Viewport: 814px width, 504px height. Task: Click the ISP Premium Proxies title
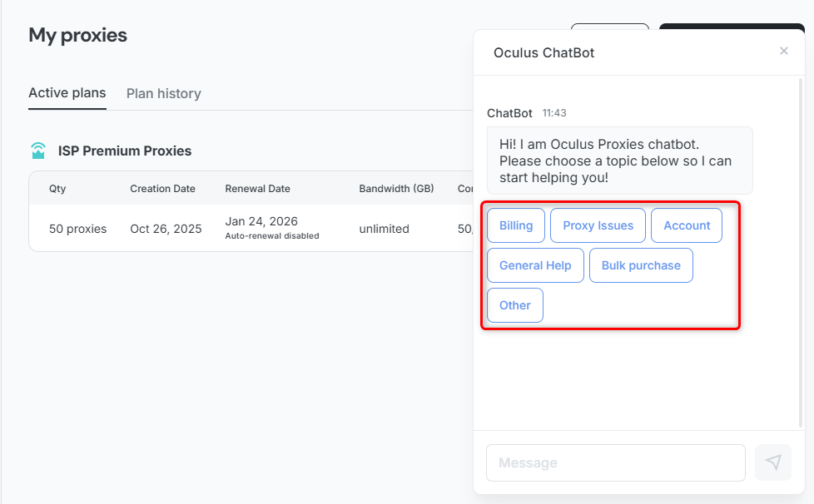click(125, 151)
